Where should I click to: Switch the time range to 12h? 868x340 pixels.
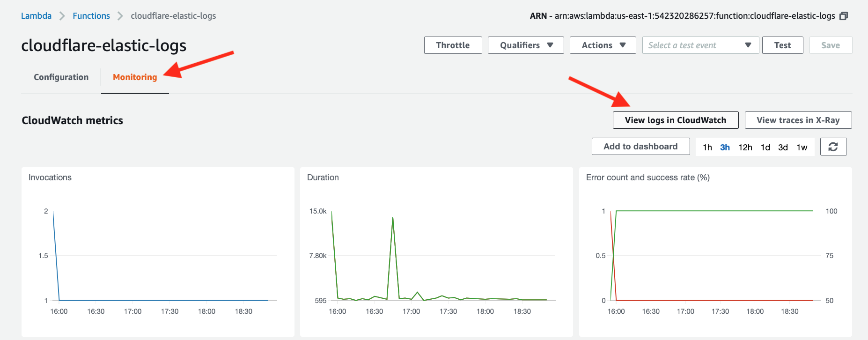745,148
